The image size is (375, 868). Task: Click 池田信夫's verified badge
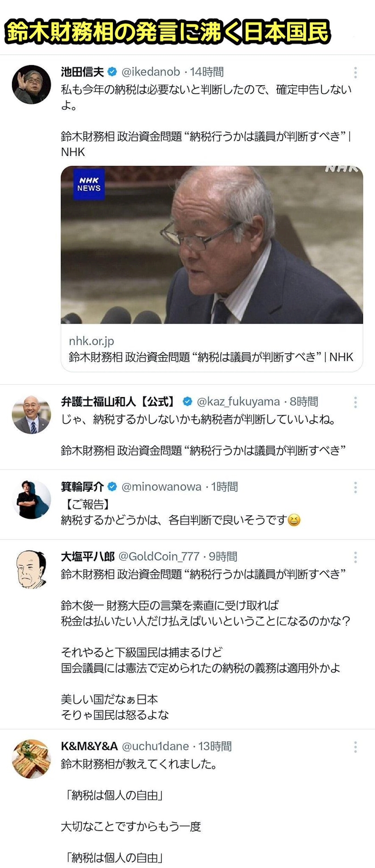point(112,72)
